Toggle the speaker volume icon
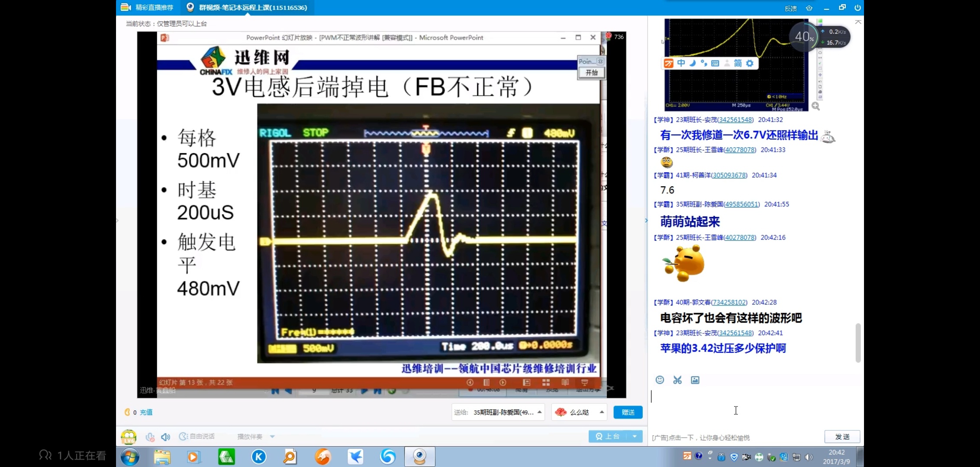Image resolution: width=980 pixels, height=467 pixels. [165, 437]
